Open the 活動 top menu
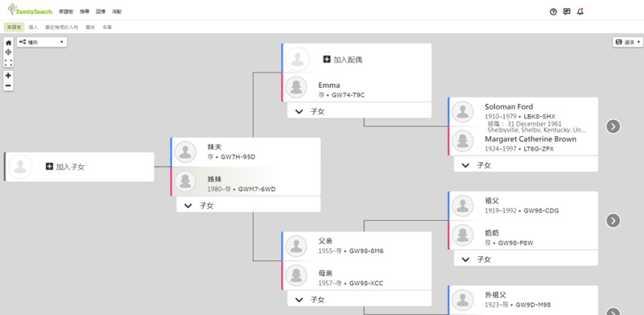 117,12
